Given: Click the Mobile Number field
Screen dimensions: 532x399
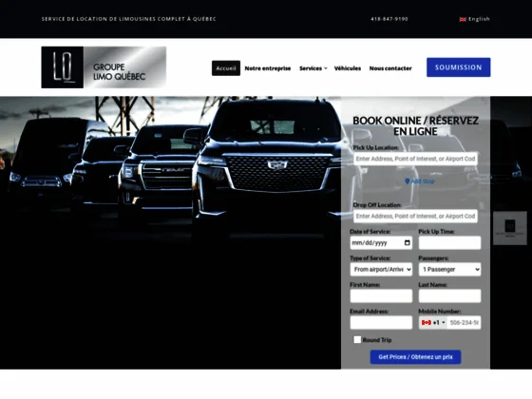Looking at the screenshot, I should tap(464, 322).
